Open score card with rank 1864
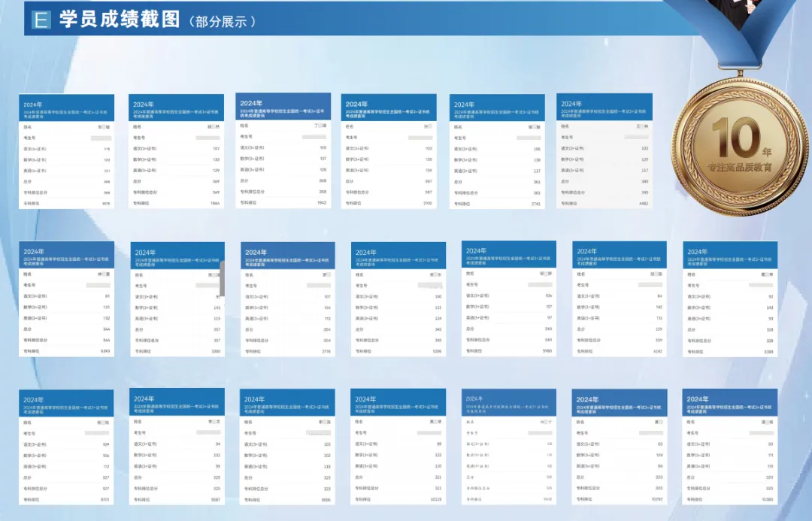This screenshot has width=812, height=521. [176, 151]
